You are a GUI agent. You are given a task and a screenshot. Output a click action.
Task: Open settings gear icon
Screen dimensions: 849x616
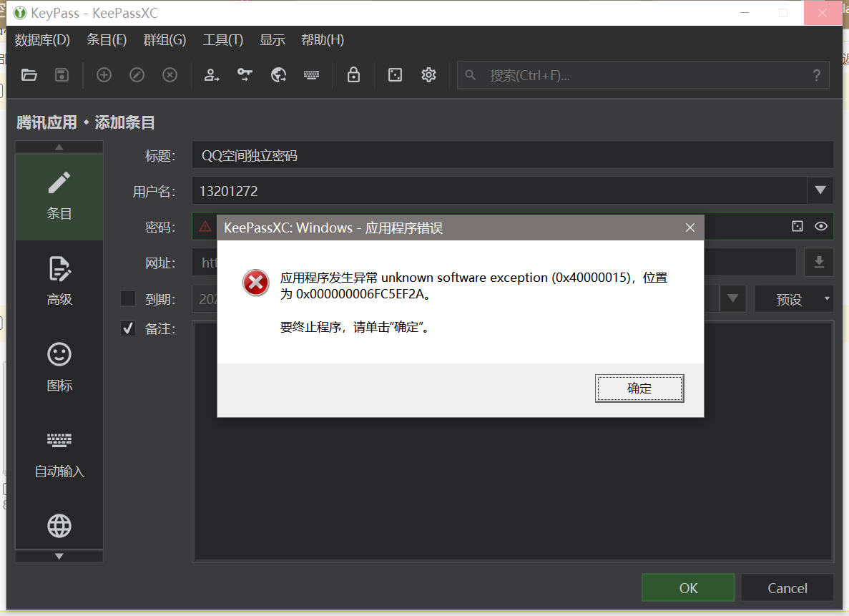[x=429, y=75]
